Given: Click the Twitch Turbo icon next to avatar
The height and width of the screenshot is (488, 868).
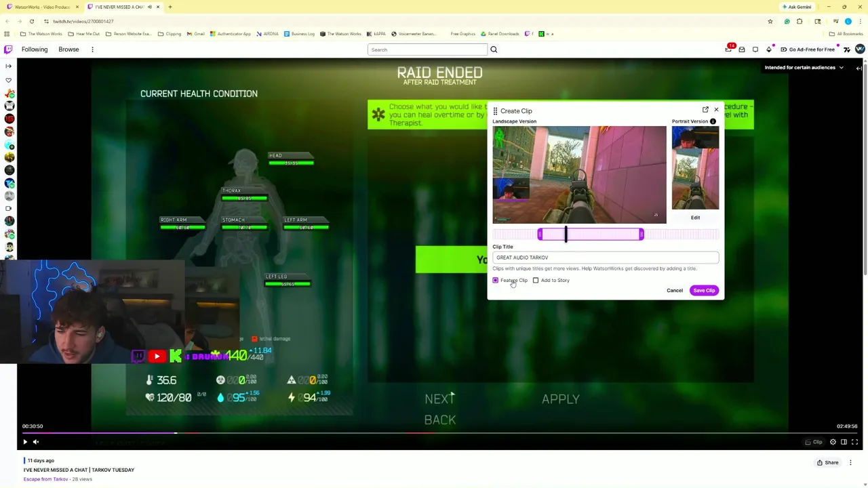Looking at the screenshot, I should point(847,49).
